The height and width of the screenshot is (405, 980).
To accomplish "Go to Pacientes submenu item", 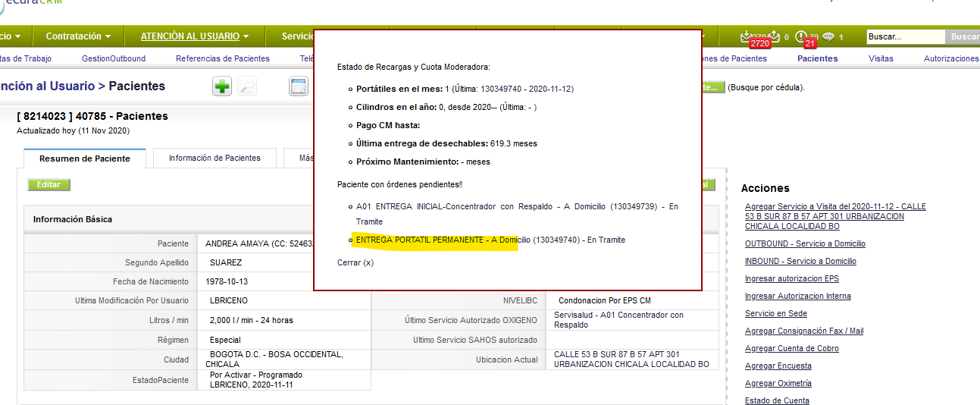I will 818,58.
